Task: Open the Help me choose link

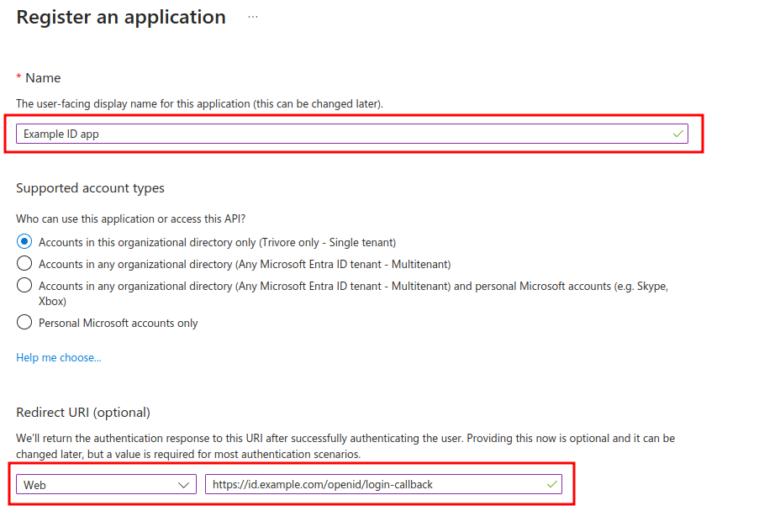Action: [58, 358]
